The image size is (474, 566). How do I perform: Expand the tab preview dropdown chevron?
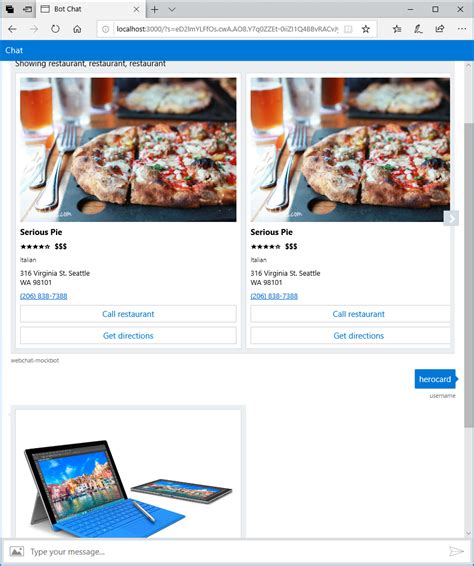(172, 9)
